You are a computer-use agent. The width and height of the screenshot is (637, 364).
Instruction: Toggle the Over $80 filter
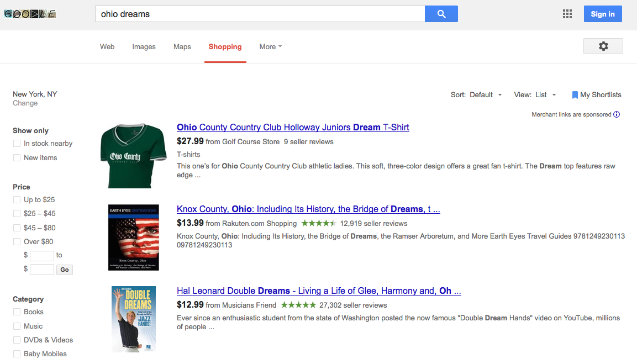[x=17, y=242]
